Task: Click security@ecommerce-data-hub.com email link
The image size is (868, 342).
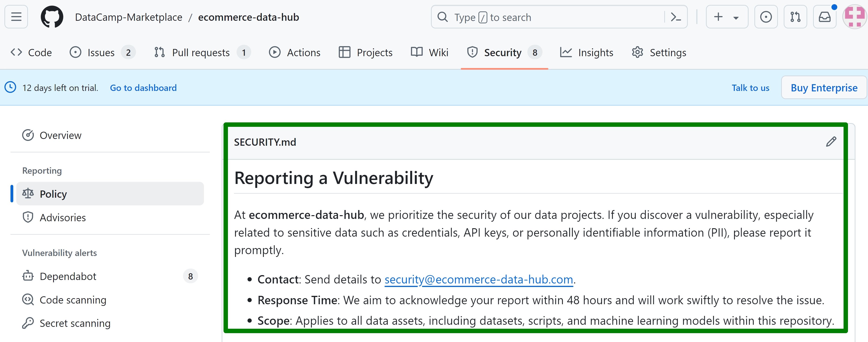Action: [x=479, y=279]
